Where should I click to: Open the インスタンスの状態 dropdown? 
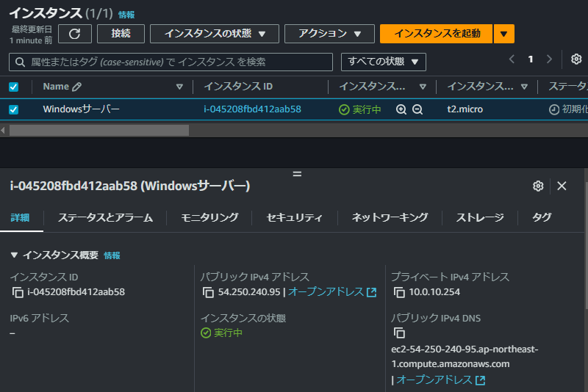pyautogui.click(x=215, y=34)
